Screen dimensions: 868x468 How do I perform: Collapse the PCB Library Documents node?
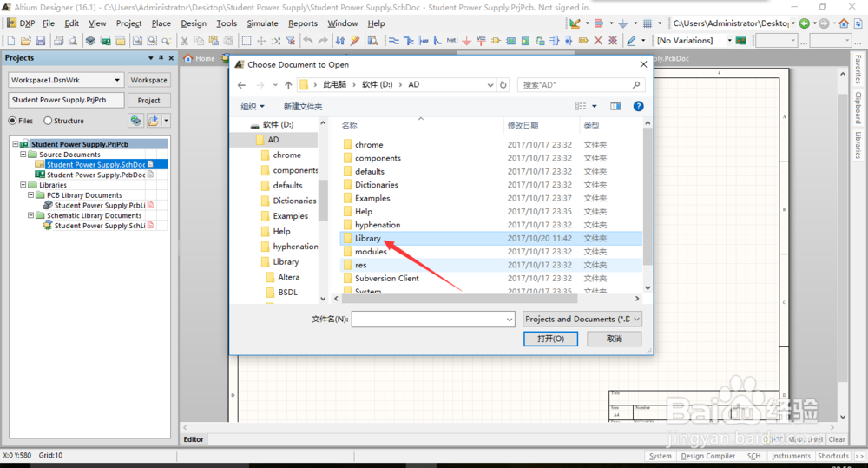[31, 195]
